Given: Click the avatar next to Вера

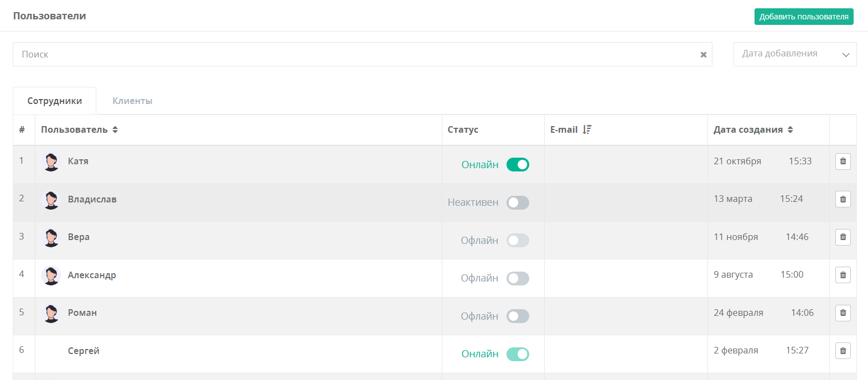Looking at the screenshot, I should tap(51, 238).
